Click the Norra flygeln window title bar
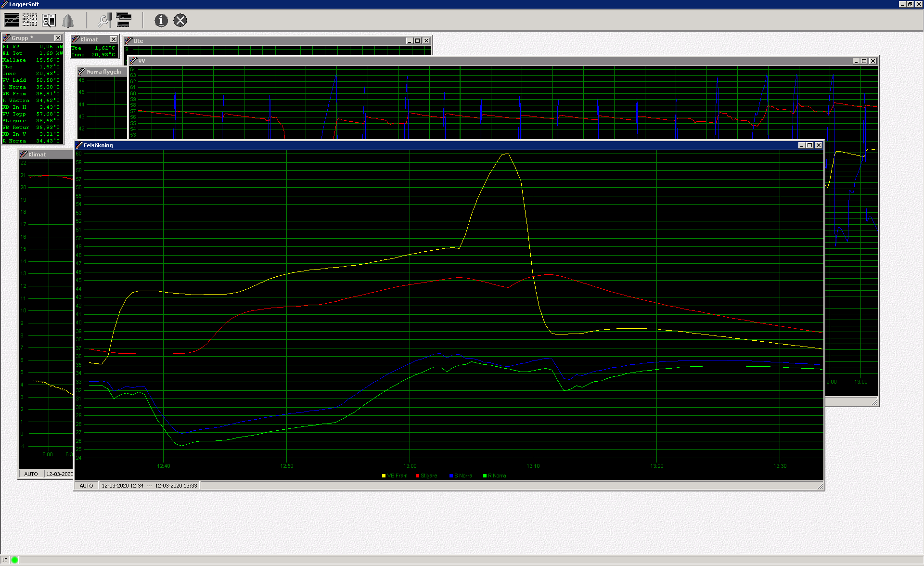 102,72
